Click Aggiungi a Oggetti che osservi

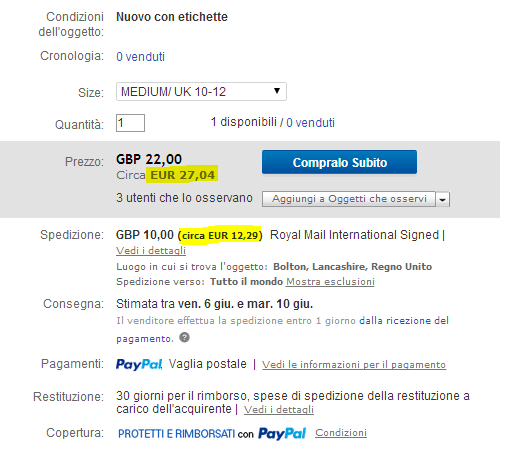[349, 199]
